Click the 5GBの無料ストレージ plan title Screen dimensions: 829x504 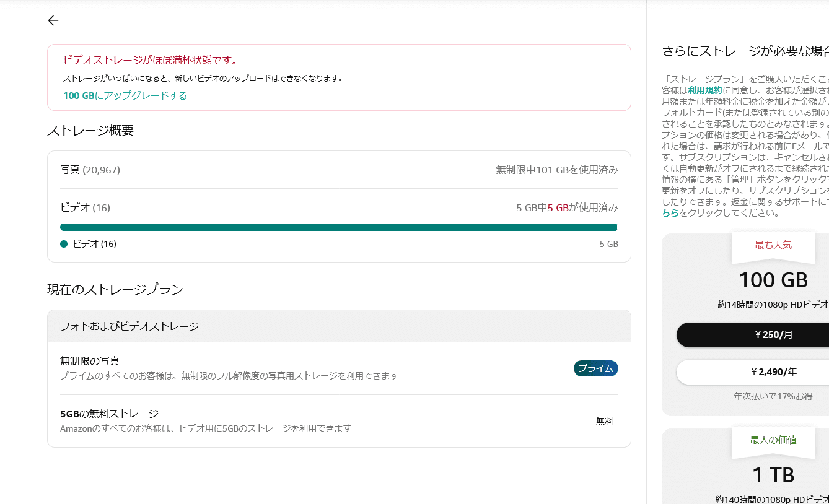pos(109,414)
